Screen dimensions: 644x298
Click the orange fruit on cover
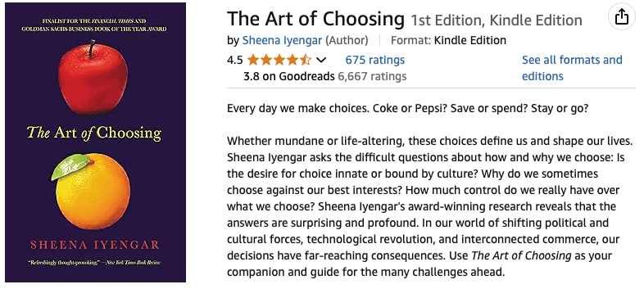(x=93, y=192)
